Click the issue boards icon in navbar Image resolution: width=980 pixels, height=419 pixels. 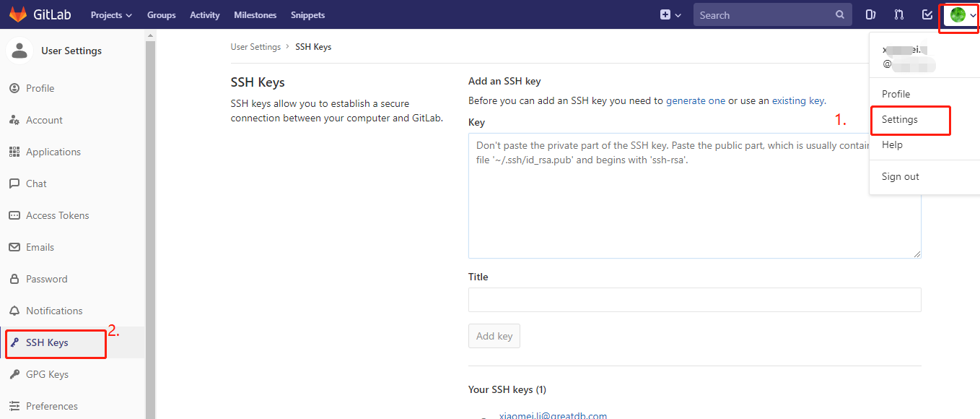click(870, 14)
